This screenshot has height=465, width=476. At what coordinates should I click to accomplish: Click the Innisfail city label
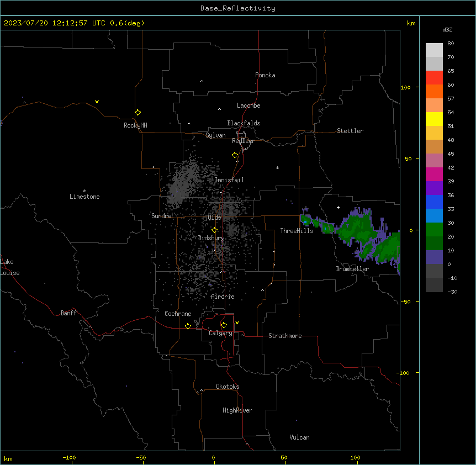pyautogui.click(x=229, y=180)
